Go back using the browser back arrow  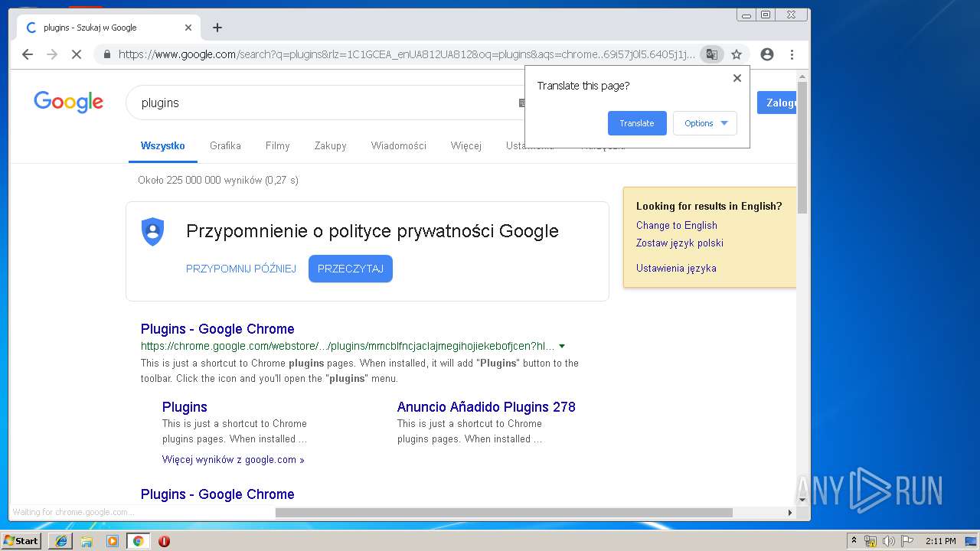28,54
